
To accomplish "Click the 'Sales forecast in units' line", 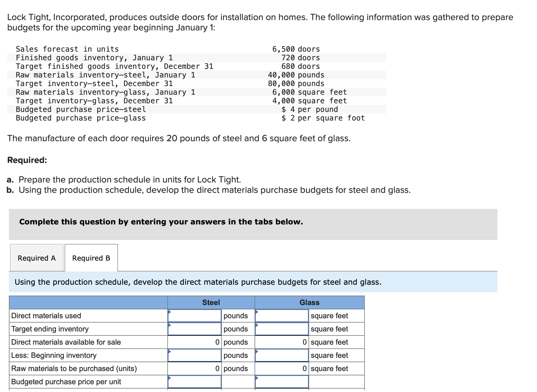I will click(x=67, y=49).
